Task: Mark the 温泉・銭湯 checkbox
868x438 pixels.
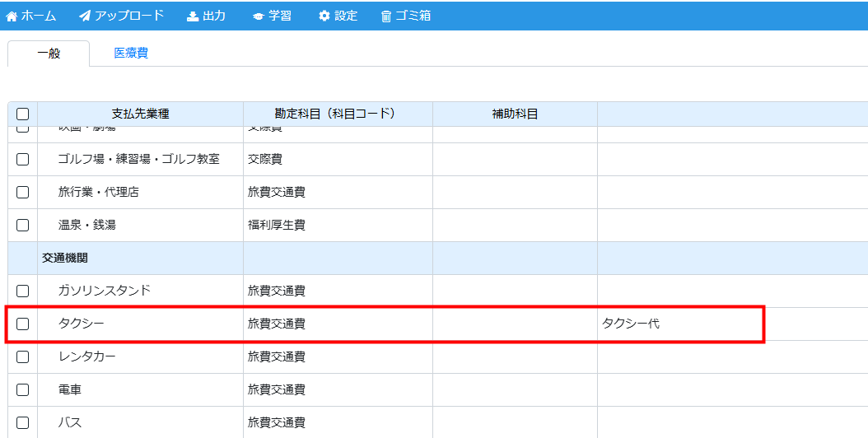Action: click(x=23, y=225)
